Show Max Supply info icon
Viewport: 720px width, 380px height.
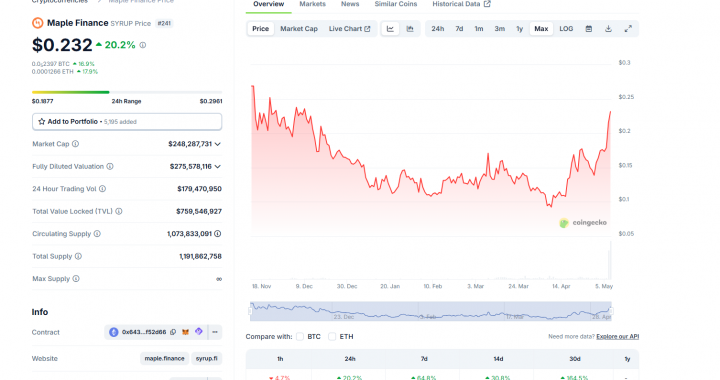click(76, 279)
